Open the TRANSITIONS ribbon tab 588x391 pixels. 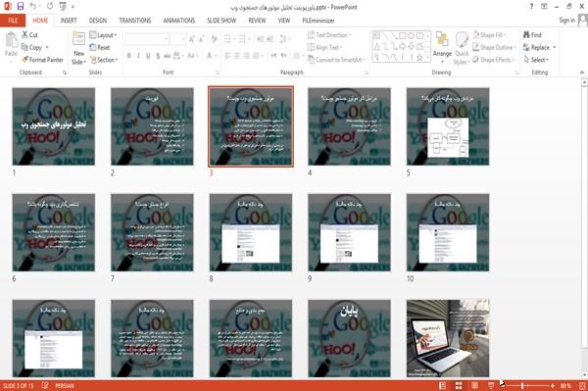point(135,21)
